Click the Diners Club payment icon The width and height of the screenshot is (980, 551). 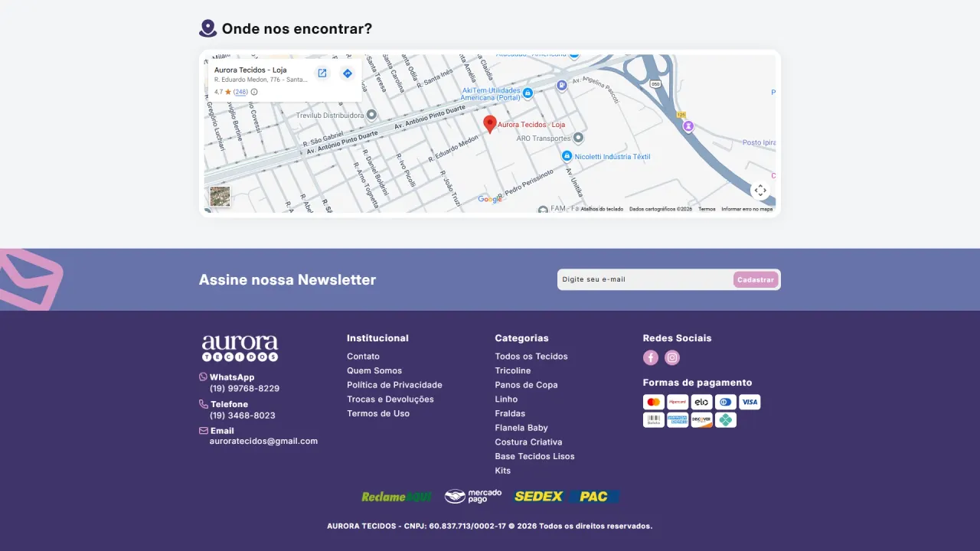726,402
